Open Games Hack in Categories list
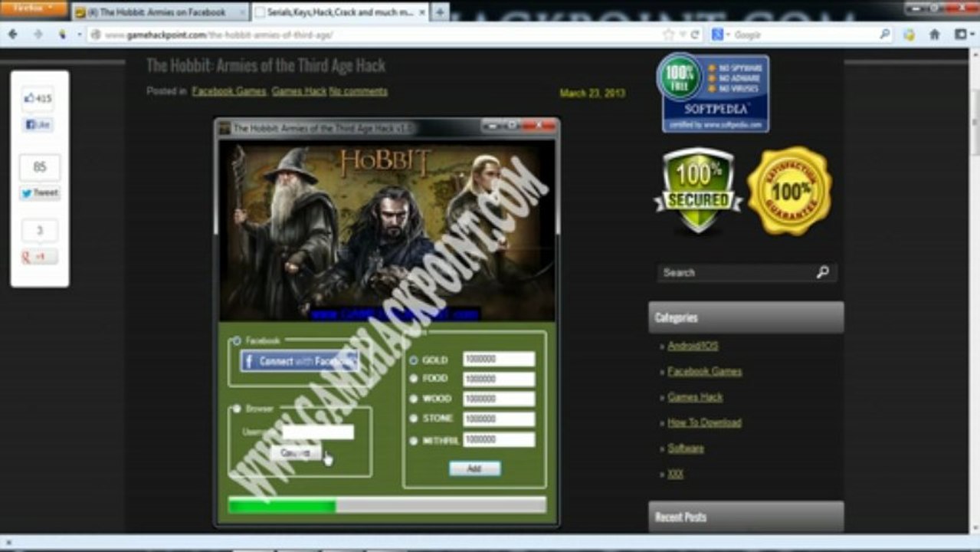980x552 pixels. 695,397
